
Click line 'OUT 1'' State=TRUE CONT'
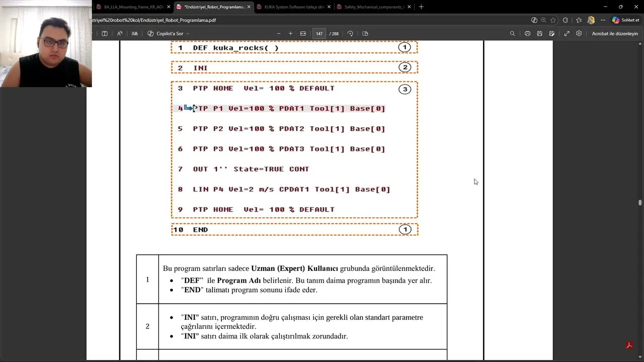point(251,169)
